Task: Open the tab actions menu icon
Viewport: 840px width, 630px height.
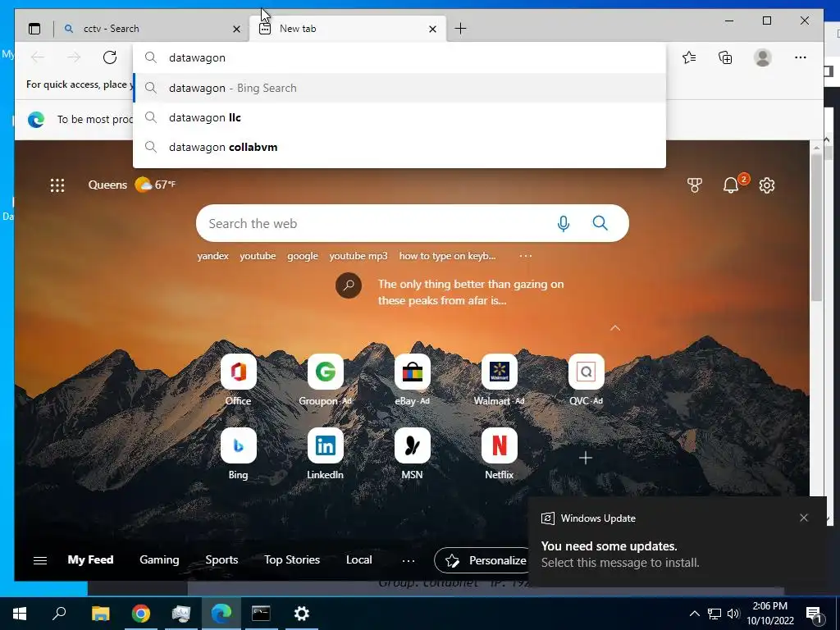Action: [34, 29]
